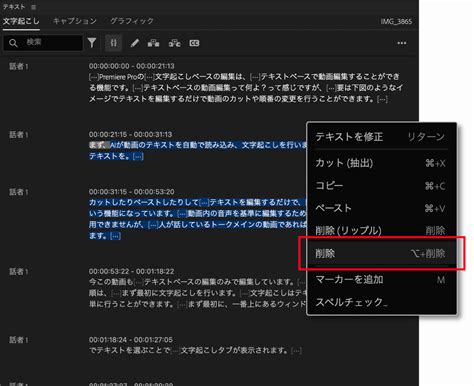Viewport: 474px width, 386px height.
Task: Choose コピー from the context menu
Action: 381,186
